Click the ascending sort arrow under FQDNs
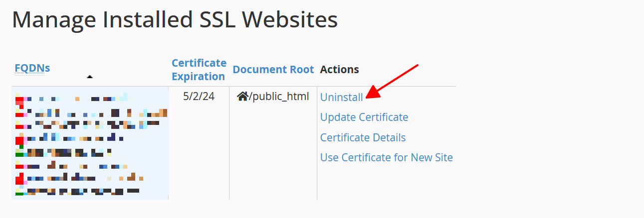This screenshot has width=644, height=218. click(90, 77)
